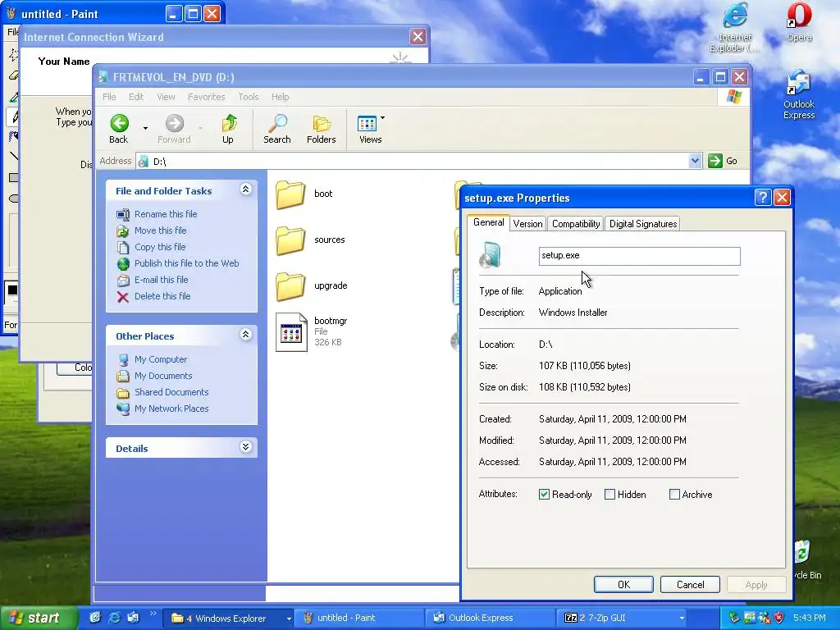Expand the Details panel

pos(246,447)
